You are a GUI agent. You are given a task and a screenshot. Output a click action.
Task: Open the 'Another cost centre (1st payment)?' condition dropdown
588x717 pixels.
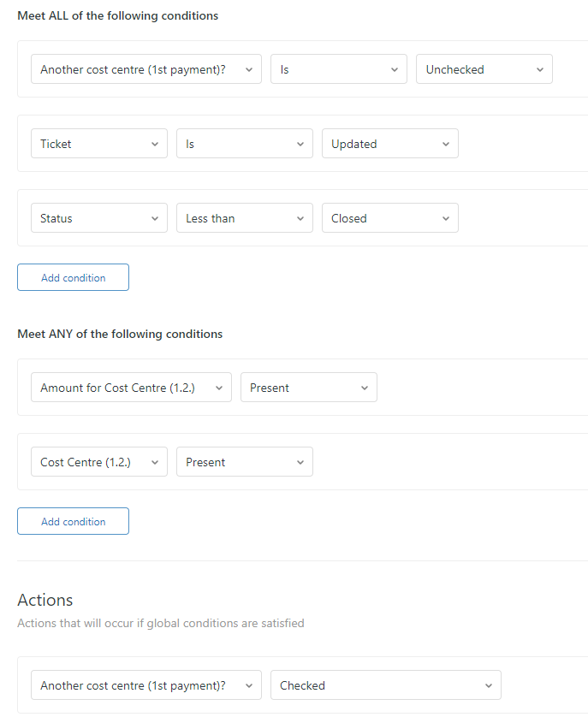coord(146,69)
